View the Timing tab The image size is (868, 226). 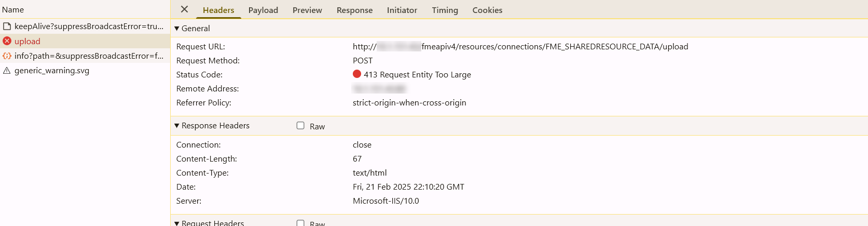click(x=445, y=10)
